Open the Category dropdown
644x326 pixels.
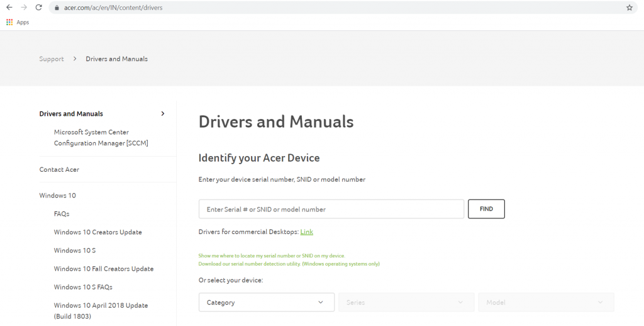pyautogui.click(x=266, y=303)
